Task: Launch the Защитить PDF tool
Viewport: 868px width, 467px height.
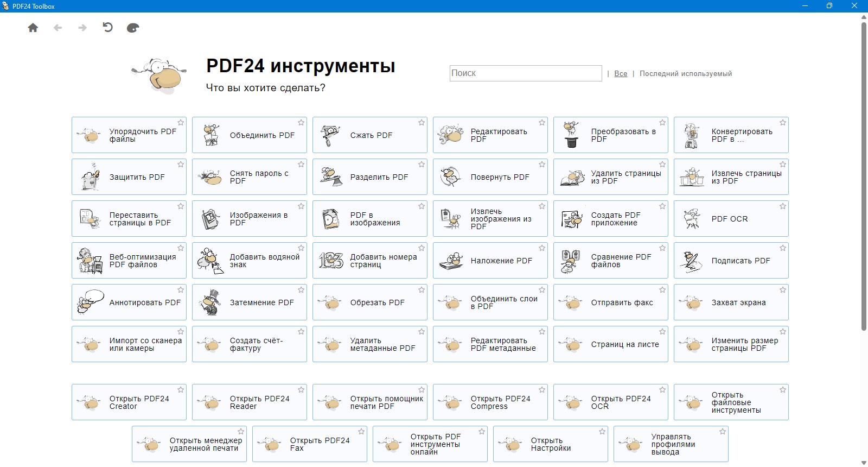Action: click(x=129, y=177)
